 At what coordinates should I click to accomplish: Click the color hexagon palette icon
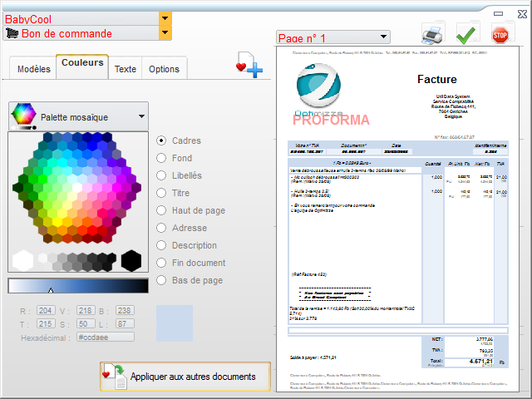pos(24,116)
